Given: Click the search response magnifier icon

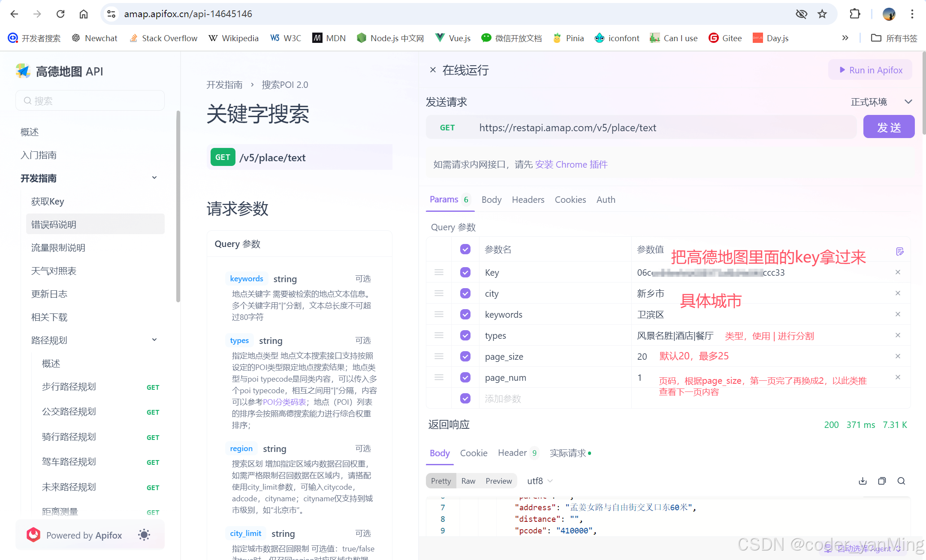Looking at the screenshot, I should (x=901, y=481).
